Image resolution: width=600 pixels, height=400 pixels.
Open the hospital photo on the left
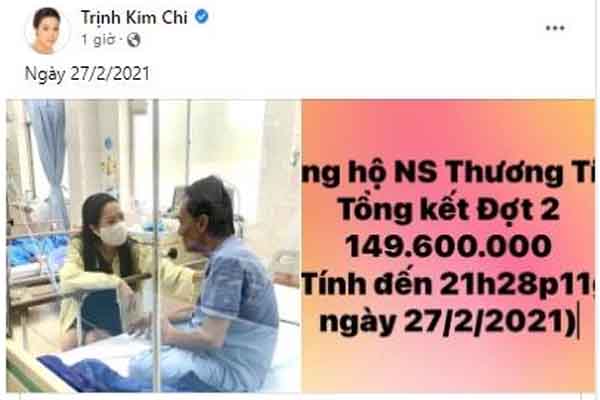[153, 245]
